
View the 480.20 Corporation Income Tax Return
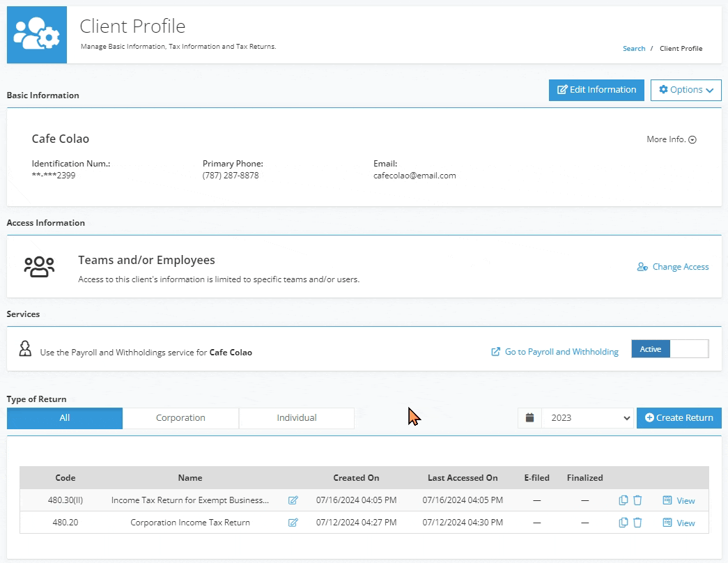tap(679, 523)
